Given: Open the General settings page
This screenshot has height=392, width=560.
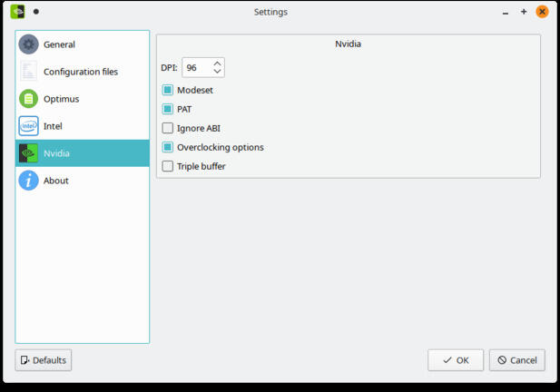Looking at the screenshot, I should 83,44.
